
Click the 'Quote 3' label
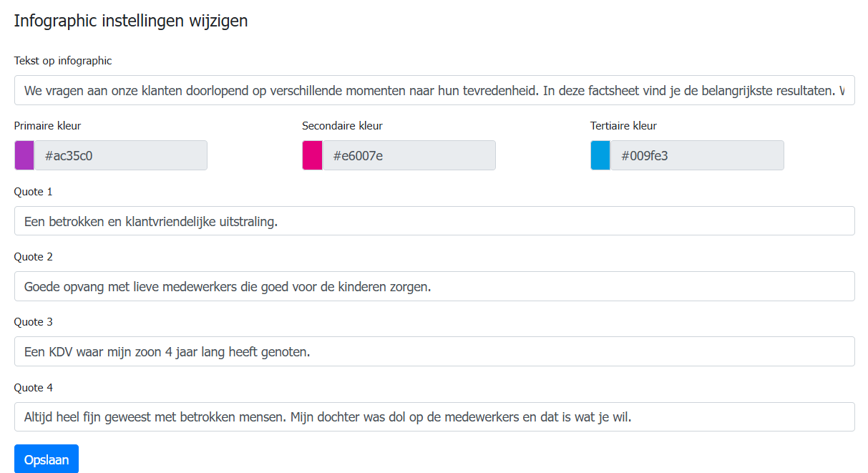coord(34,322)
